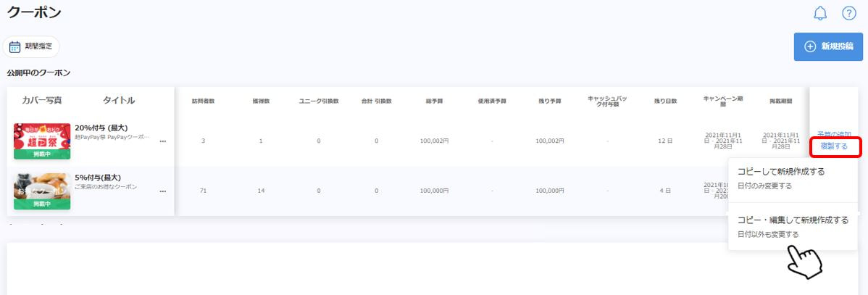Open the 超PayPay祭 coupon cover thumbnail
Image resolution: width=868 pixels, height=295 pixels.
click(42, 141)
